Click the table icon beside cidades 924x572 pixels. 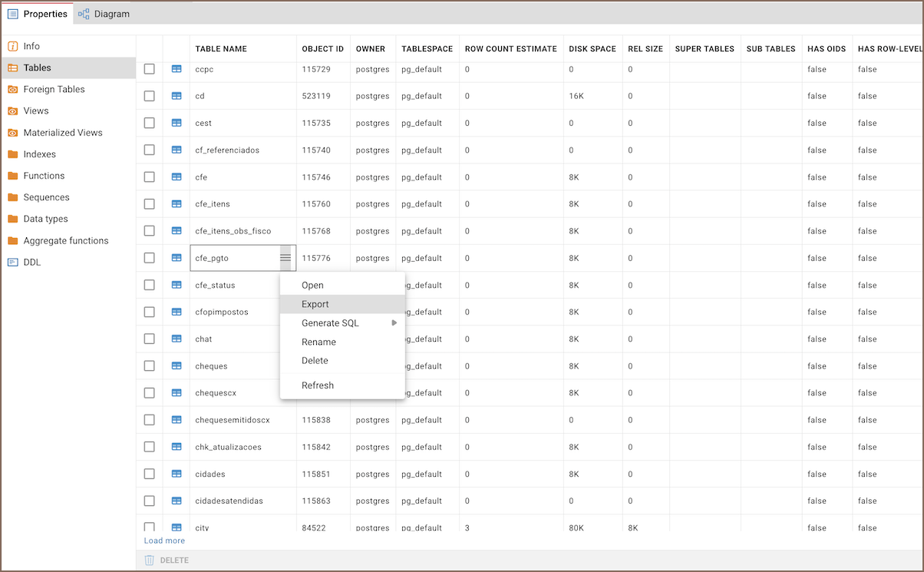(177, 474)
